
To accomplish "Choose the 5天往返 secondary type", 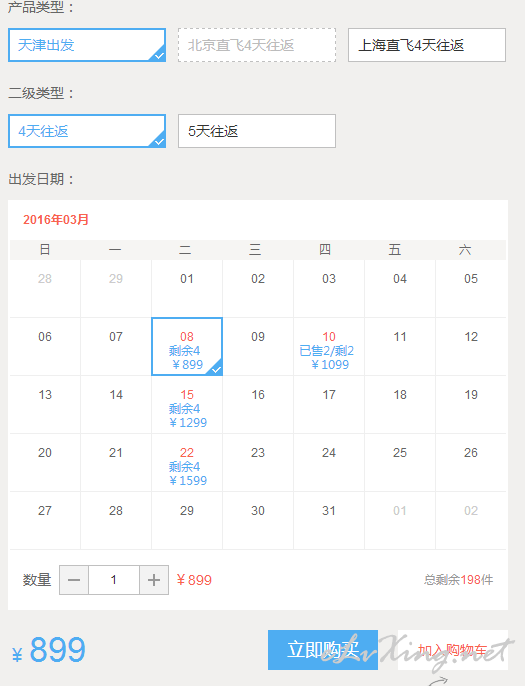I will (257, 131).
